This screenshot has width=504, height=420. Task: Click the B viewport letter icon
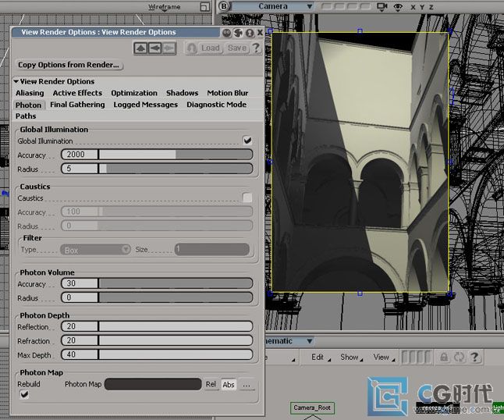pyautogui.click(x=225, y=6)
